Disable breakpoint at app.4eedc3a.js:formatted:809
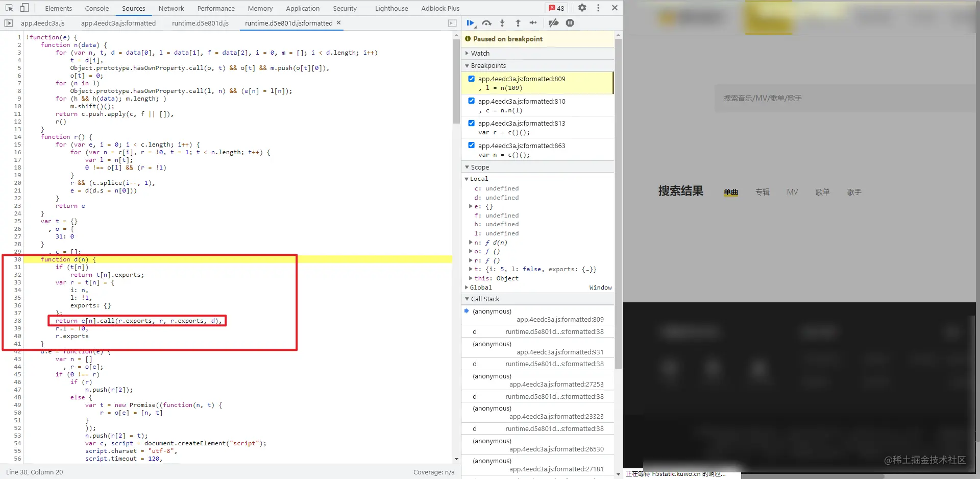 (471, 79)
